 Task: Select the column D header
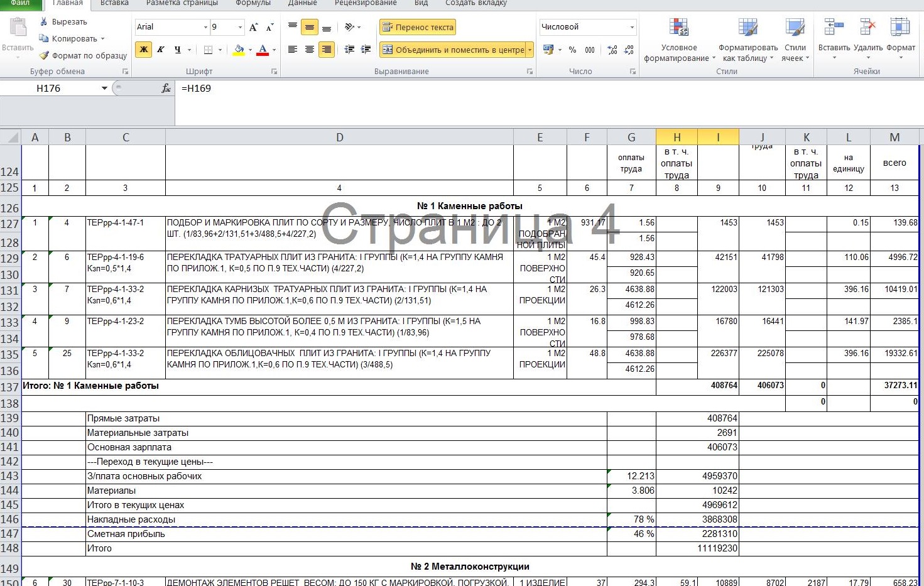339,138
